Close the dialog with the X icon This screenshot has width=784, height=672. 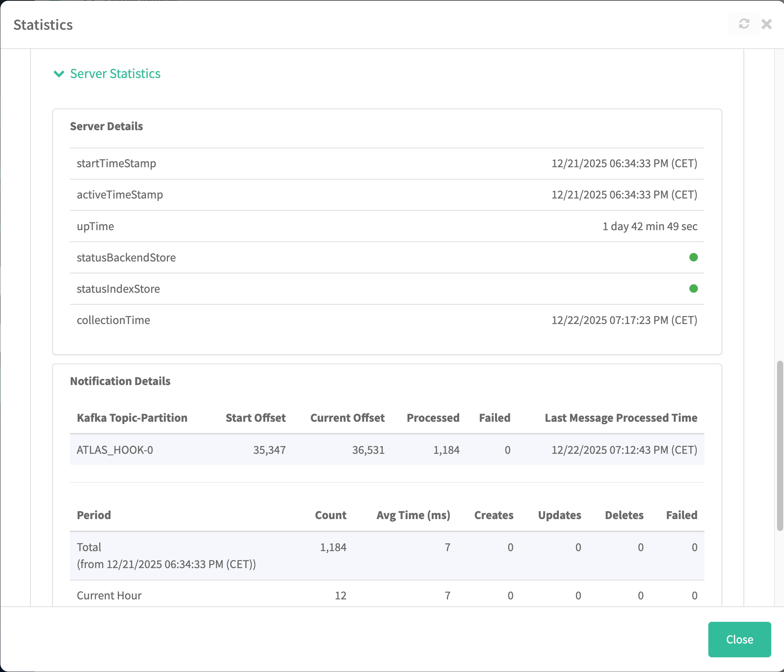766,24
